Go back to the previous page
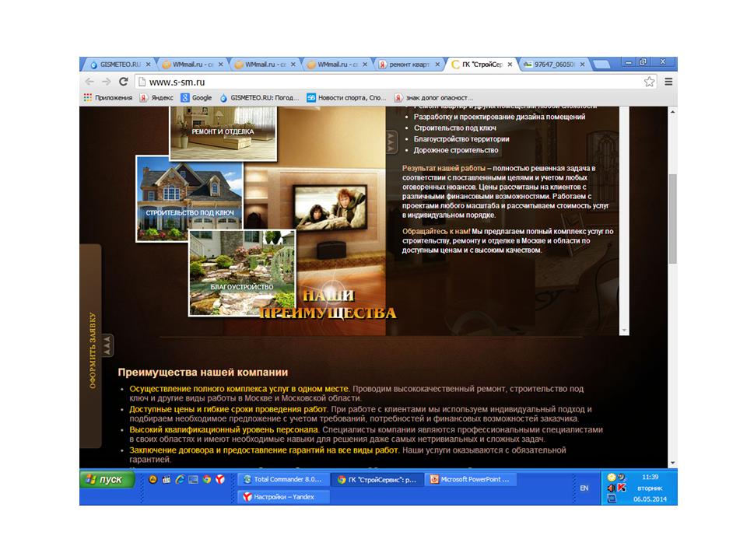 (x=89, y=82)
